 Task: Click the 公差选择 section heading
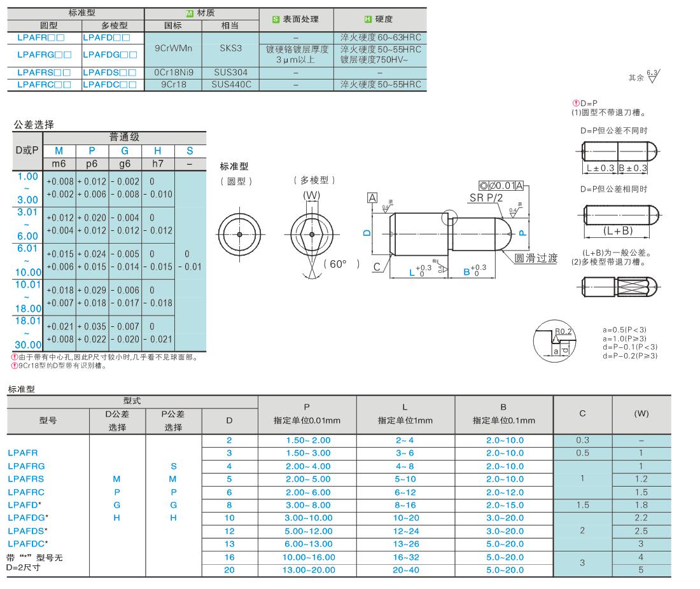[34, 125]
